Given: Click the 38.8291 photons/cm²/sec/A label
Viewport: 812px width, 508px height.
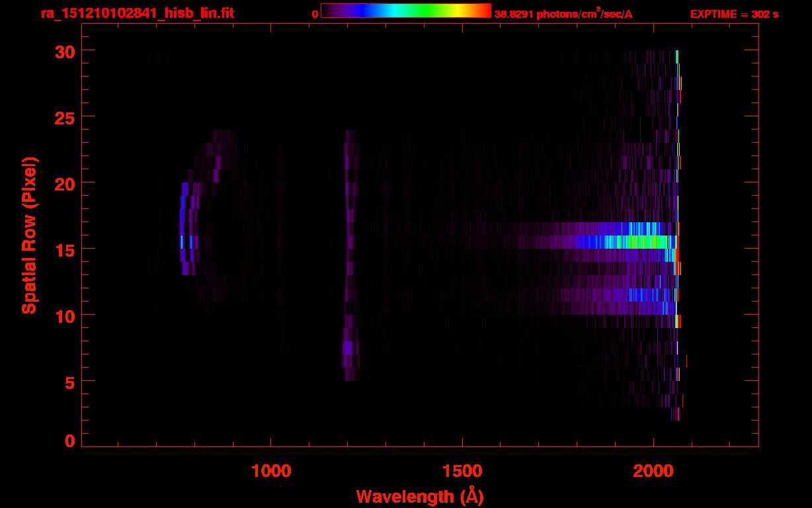Looking at the screenshot, I should pyautogui.click(x=563, y=14).
